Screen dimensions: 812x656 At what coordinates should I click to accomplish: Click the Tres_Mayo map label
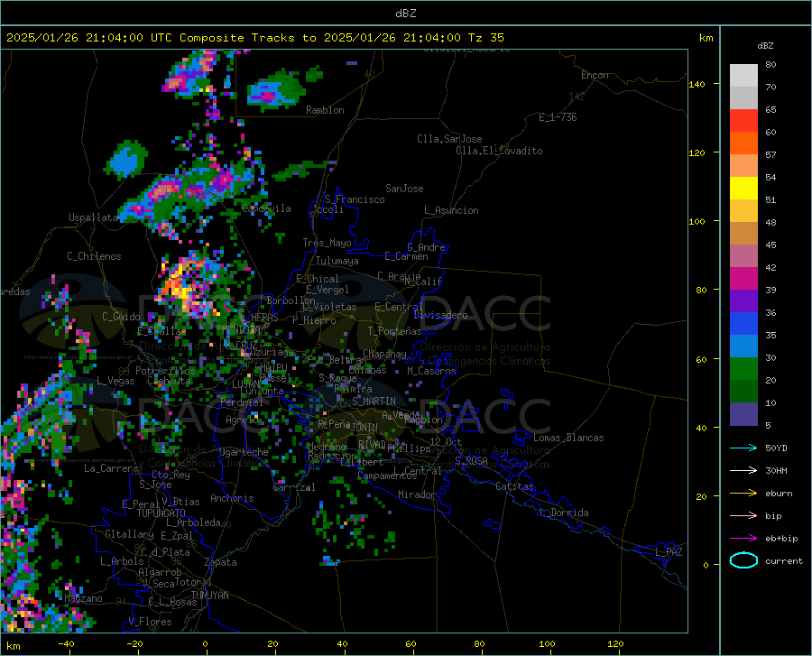click(327, 243)
